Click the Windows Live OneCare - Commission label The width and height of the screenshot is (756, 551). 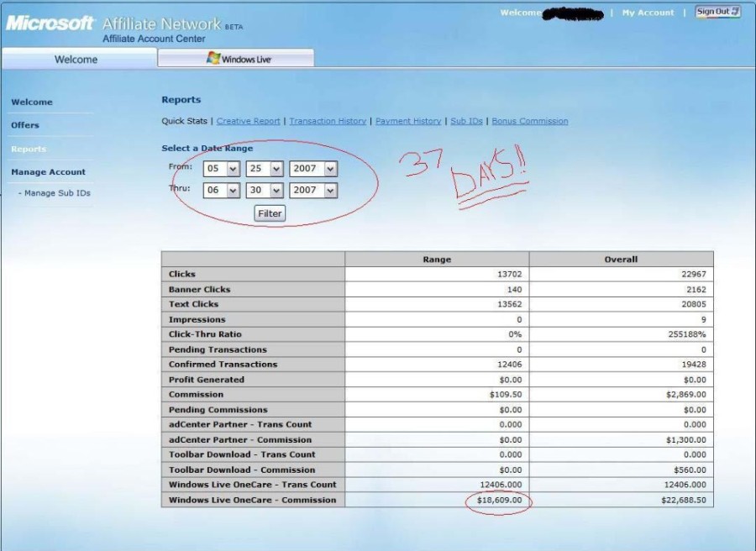(x=253, y=501)
